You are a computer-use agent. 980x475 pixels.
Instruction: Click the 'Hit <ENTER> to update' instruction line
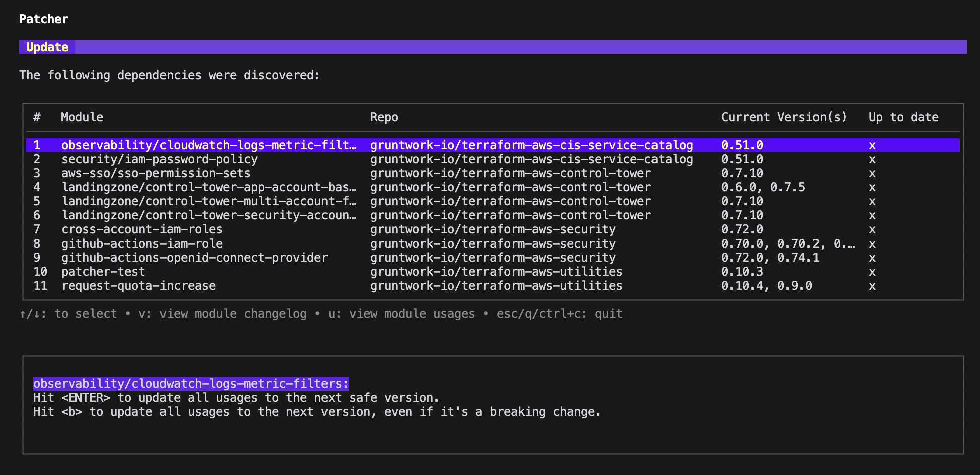point(236,398)
